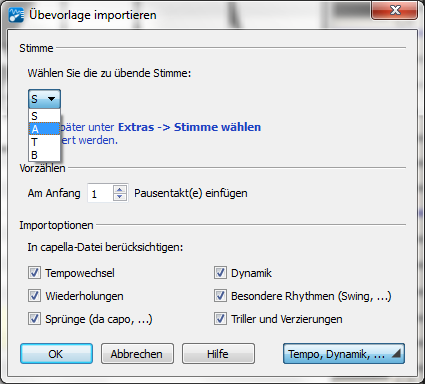Toggle the Wiederholungen checkbox
The width and height of the screenshot is (425, 384).
tap(34, 296)
